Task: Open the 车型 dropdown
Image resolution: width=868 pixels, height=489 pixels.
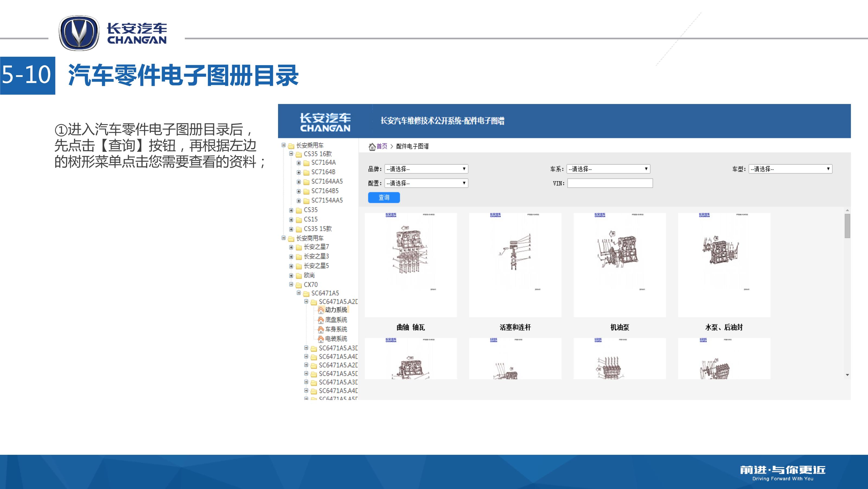Action: 790,169
